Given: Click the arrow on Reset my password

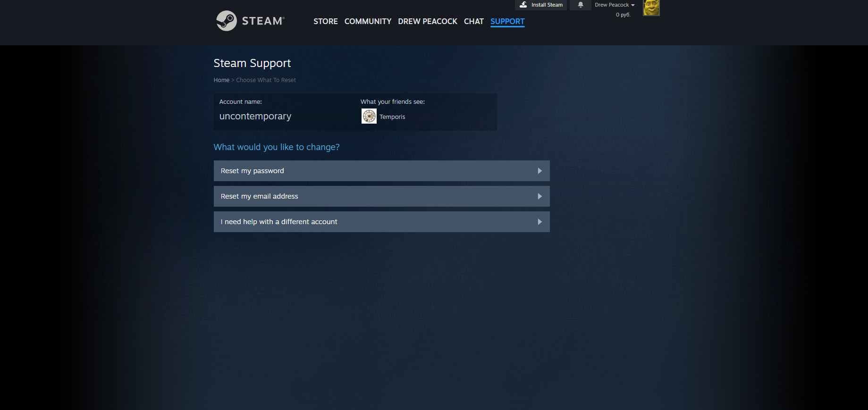Looking at the screenshot, I should [540, 171].
